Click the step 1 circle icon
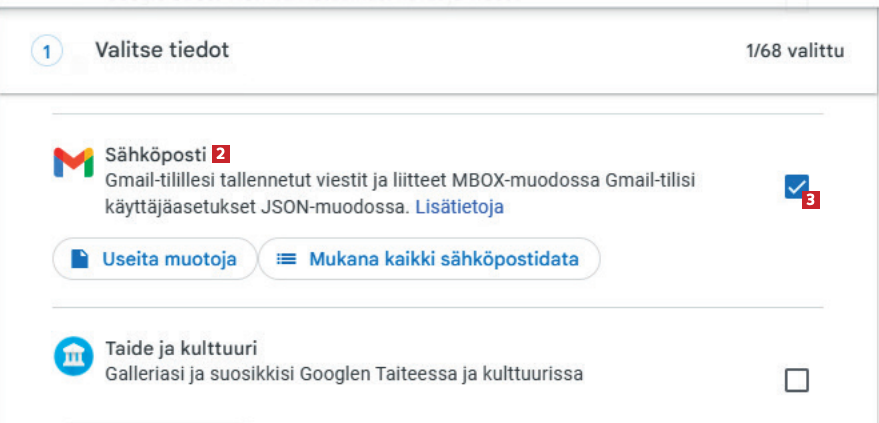This screenshot has width=879, height=423. pyautogui.click(x=48, y=50)
